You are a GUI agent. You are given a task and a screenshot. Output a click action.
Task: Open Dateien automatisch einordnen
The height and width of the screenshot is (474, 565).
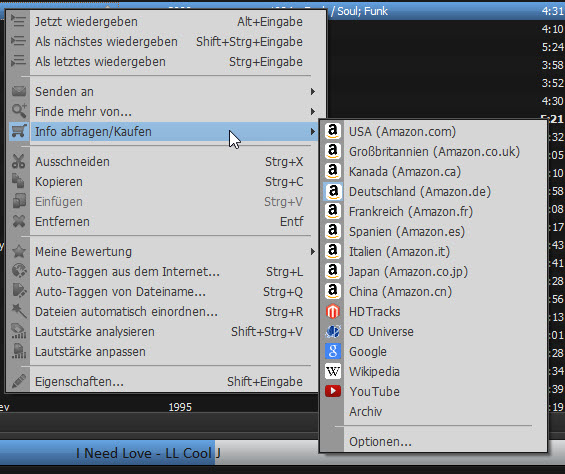coord(163,311)
